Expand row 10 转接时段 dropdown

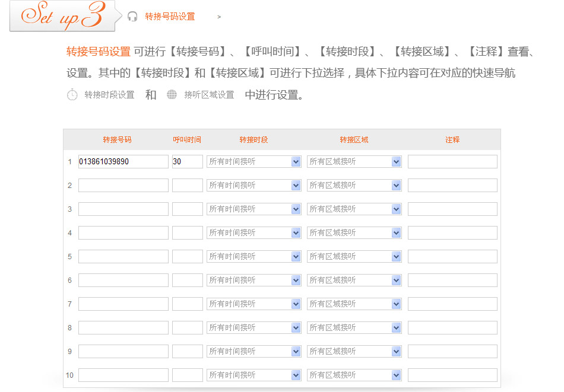click(x=254, y=375)
